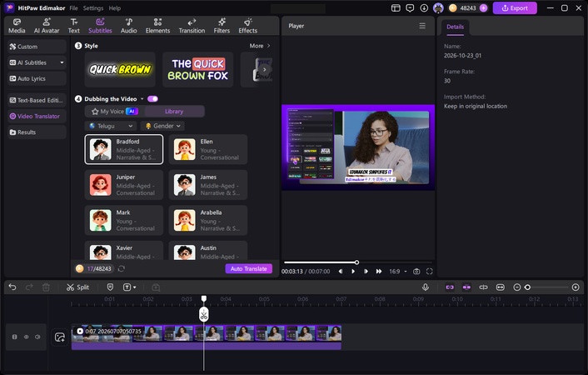The width and height of the screenshot is (588, 375).
Task: Enter fullscreen preview
Action: (x=430, y=272)
